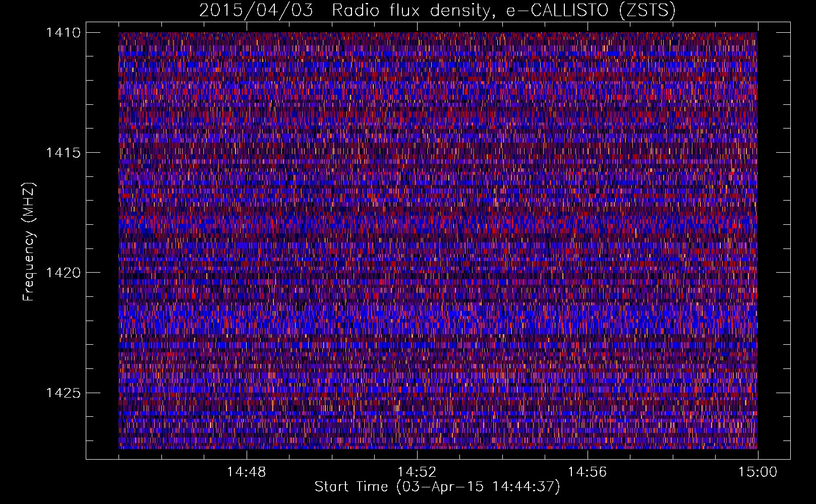
Task: Click the 14:48 time axis label
Action: [x=246, y=472]
